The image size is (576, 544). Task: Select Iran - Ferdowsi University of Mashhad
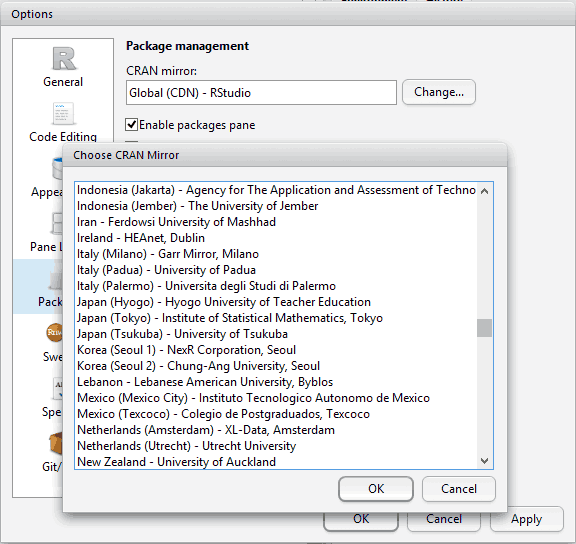coord(276,222)
